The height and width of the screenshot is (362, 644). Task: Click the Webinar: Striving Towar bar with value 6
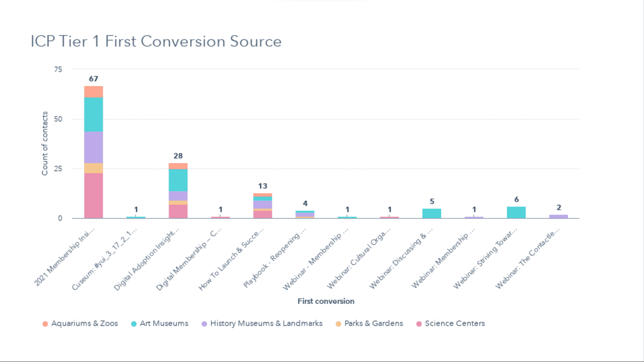click(x=516, y=213)
